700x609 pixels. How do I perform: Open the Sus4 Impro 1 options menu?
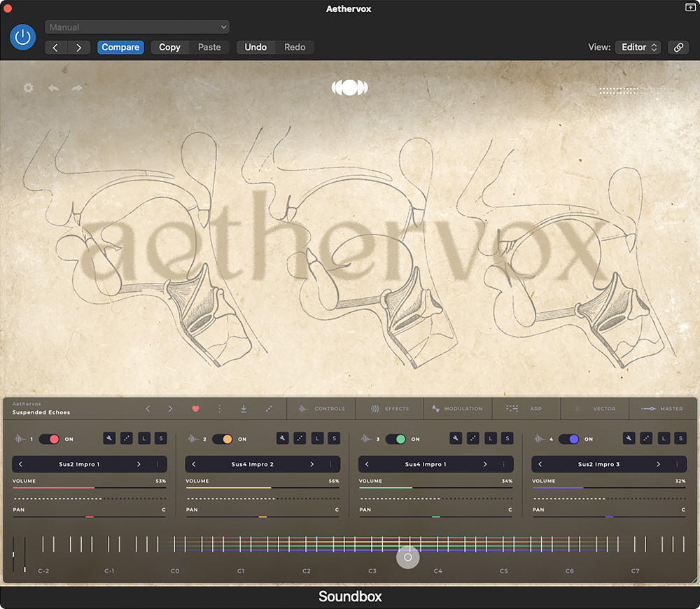503,464
